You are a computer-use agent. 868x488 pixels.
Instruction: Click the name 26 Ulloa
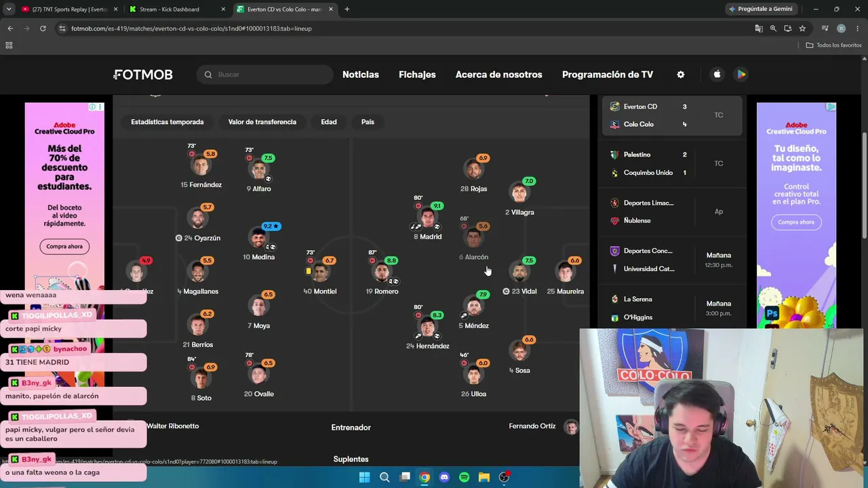(x=473, y=394)
